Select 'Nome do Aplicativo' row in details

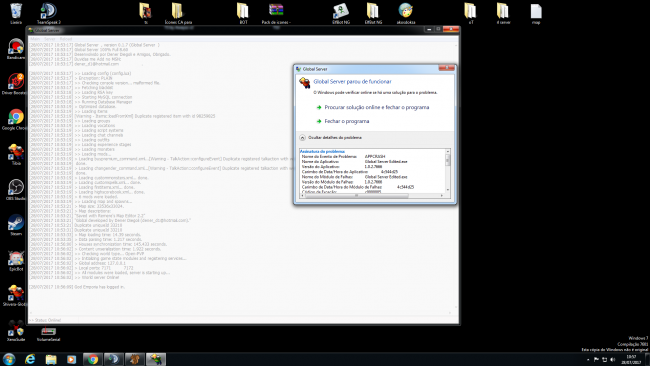point(354,162)
